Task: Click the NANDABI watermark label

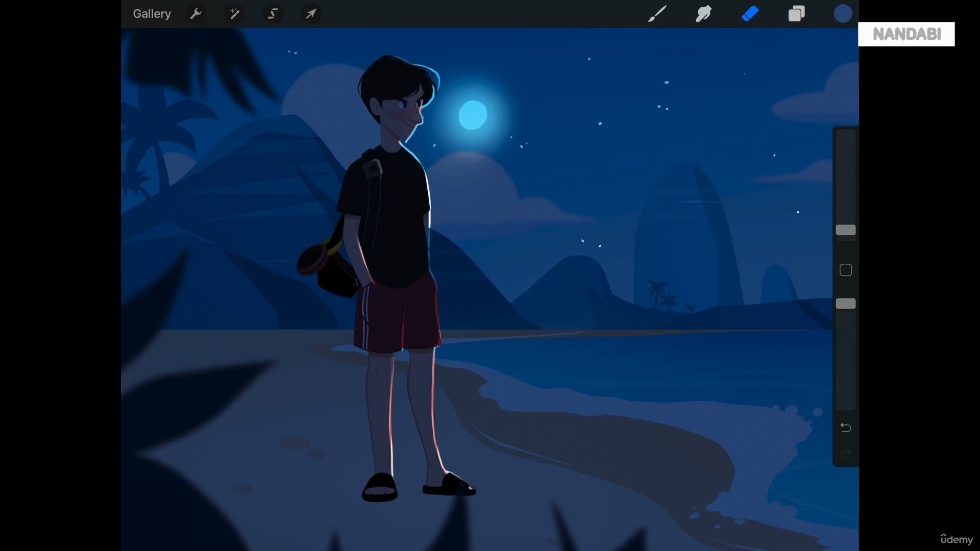Action: coord(906,34)
